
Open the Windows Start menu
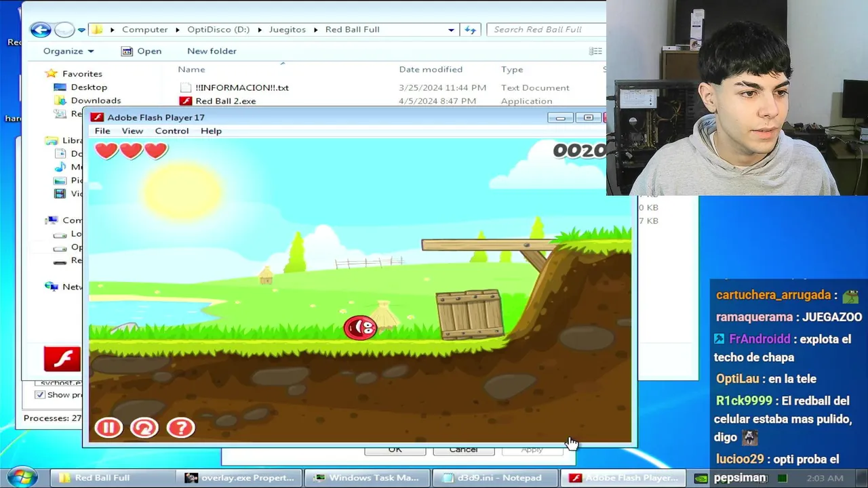point(22,477)
